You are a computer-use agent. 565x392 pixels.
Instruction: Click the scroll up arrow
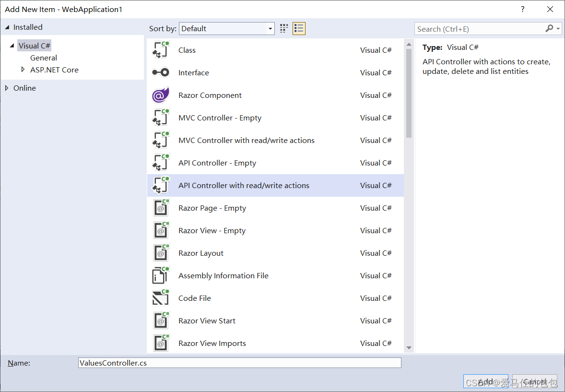click(409, 44)
